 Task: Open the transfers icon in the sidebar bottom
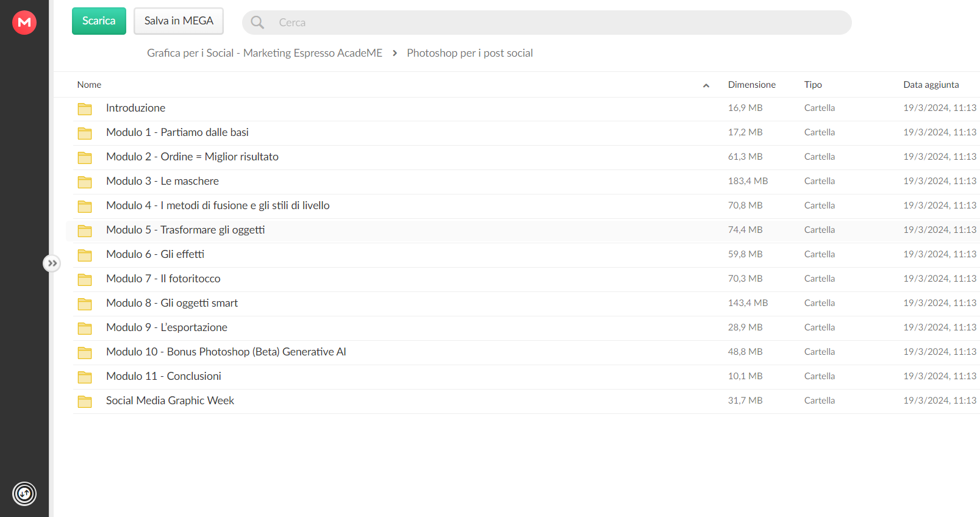24,494
